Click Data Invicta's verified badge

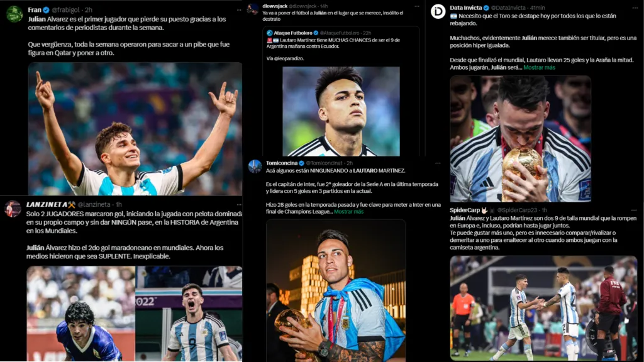[x=486, y=8]
